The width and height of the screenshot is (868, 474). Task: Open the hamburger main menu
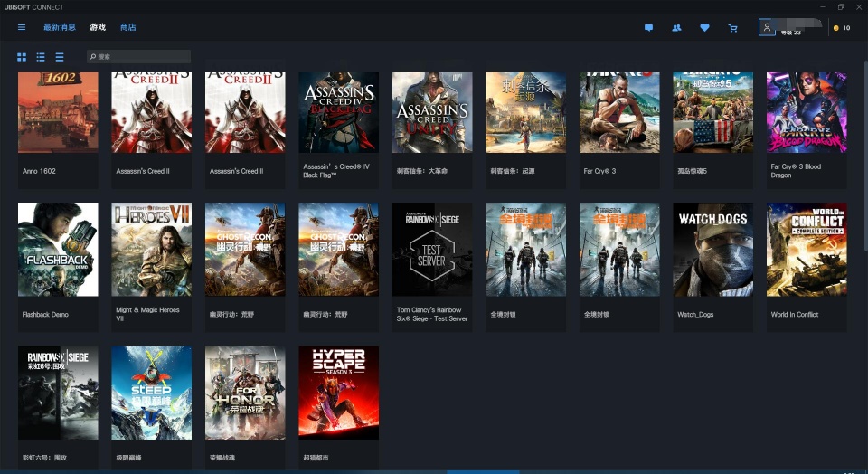(22, 27)
